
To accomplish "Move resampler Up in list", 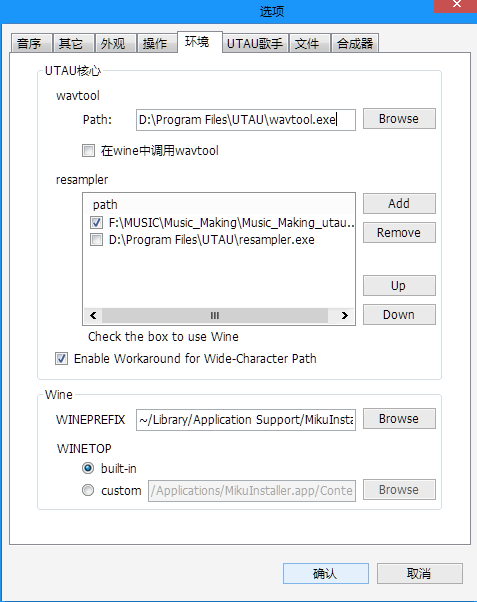I will click(x=399, y=286).
